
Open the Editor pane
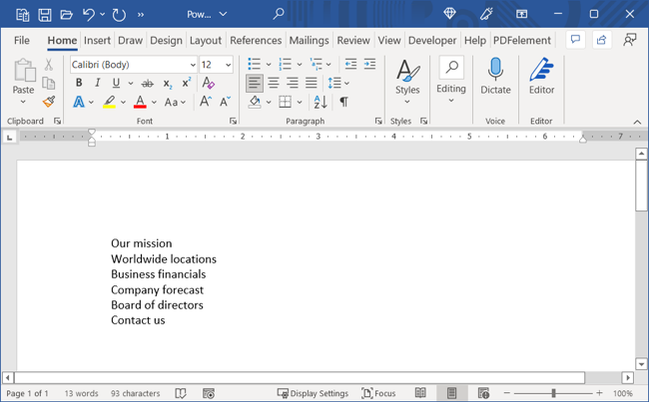pyautogui.click(x=541, y=76)
